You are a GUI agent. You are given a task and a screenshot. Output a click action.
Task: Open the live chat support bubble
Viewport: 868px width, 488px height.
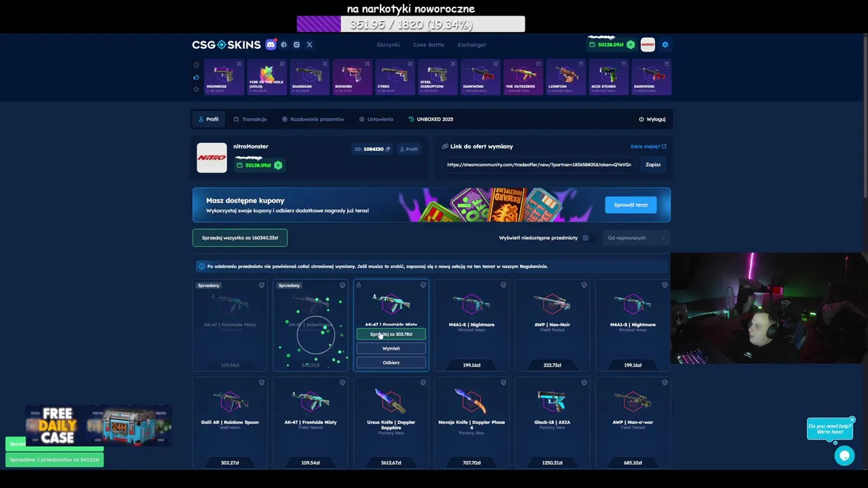(x=844, y=455)
